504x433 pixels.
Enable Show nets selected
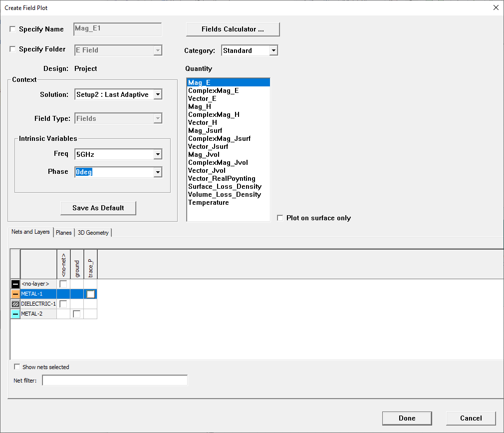click(x=17, y=367)
